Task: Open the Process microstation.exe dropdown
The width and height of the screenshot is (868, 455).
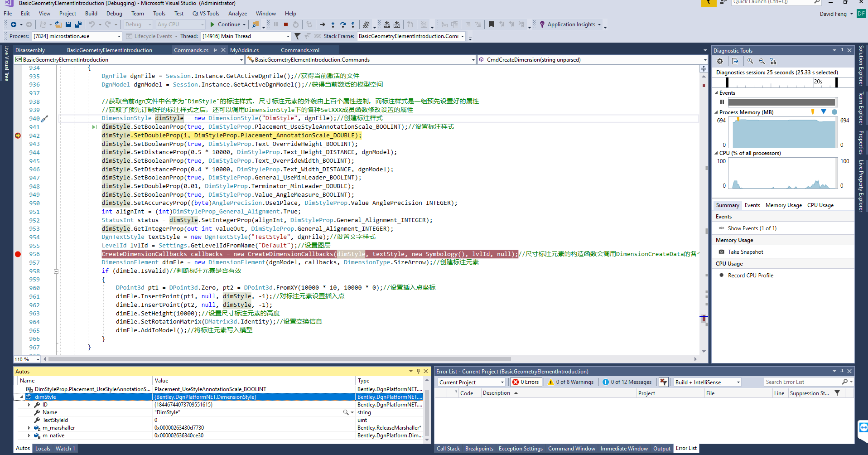Action: point(119,36)
